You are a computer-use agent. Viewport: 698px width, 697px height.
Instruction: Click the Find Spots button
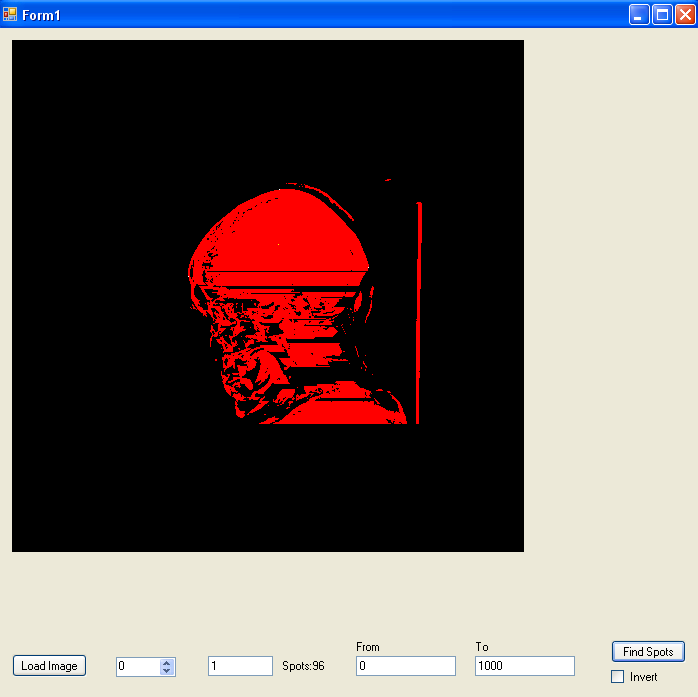pyautogui.click(x=648, y=652)
